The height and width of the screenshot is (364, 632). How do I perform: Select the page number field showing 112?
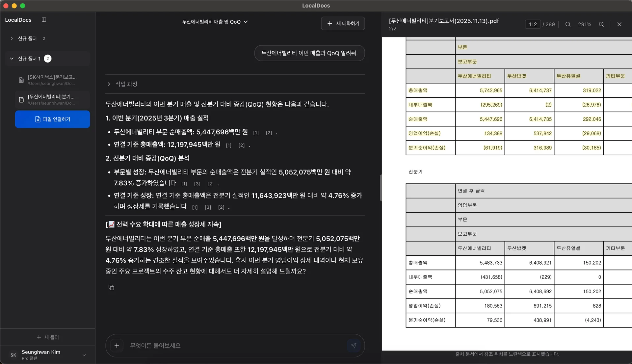click(x=533, y=24)
